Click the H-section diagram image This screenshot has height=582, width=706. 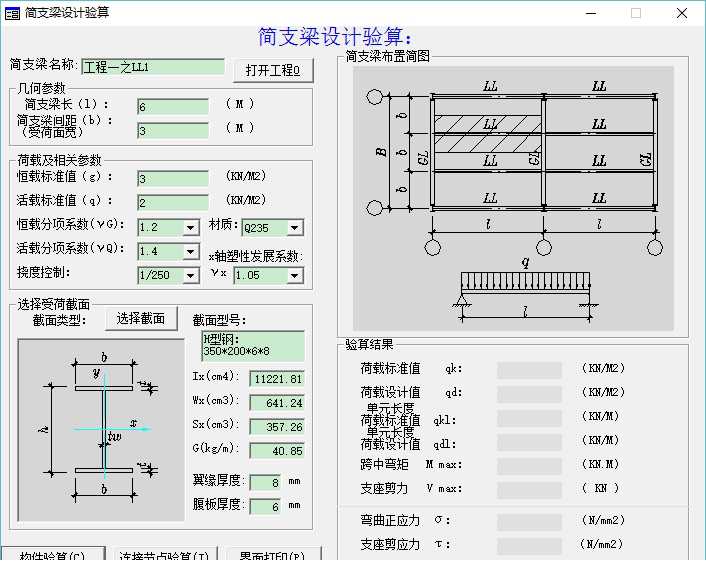point(101,430)
